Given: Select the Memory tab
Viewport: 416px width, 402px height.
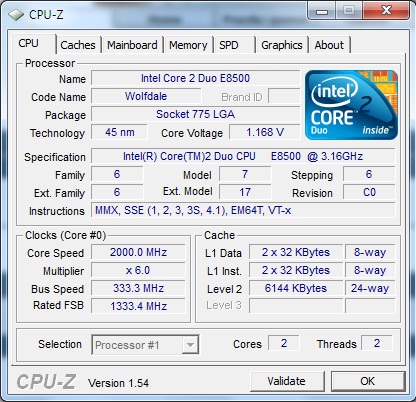Looking at the screenshot, I should (x=188, y=45).
